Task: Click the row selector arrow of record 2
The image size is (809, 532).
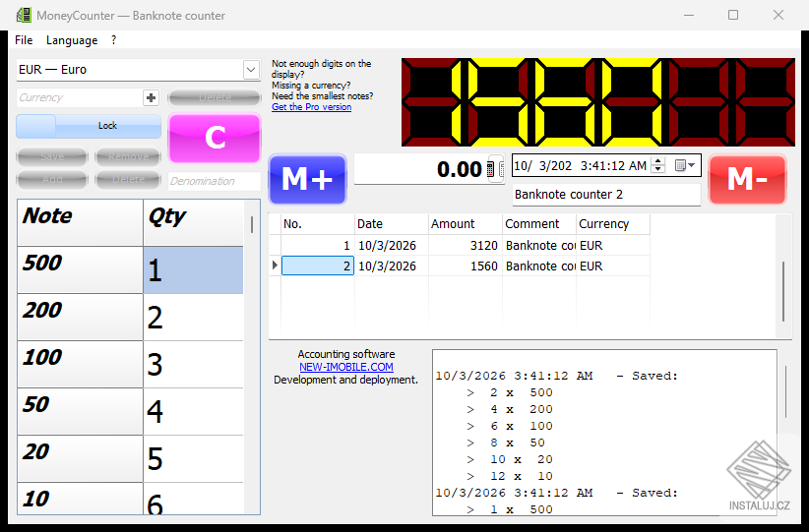Action: tap(275, 266)
